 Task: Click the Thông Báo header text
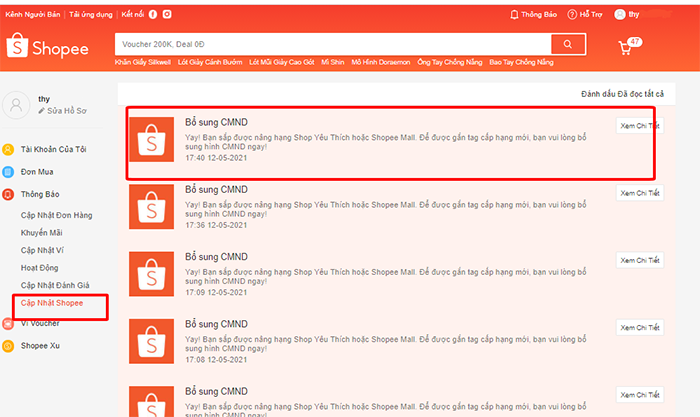(539, 15)
